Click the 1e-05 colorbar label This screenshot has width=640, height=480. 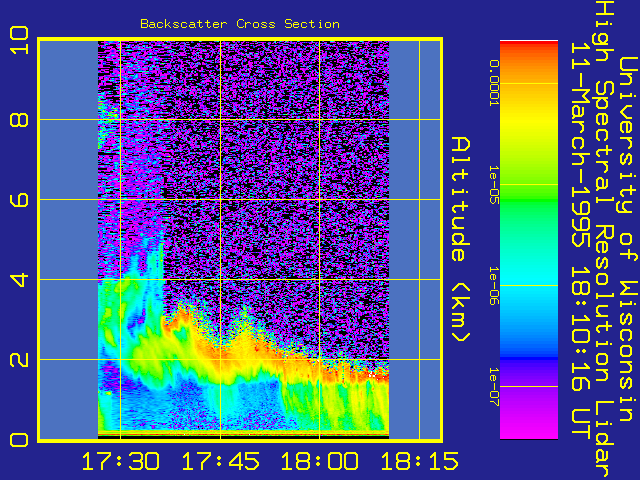(494, 184)
